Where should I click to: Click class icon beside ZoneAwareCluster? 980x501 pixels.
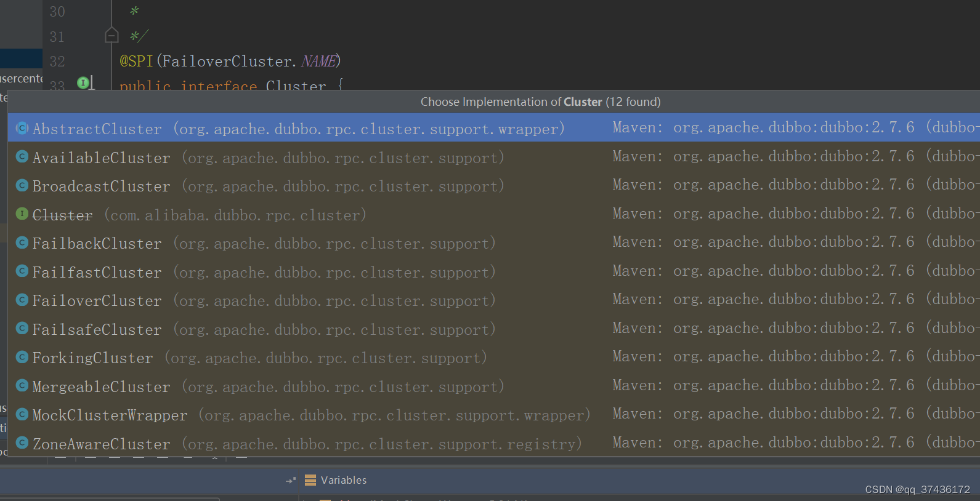(x=22, y=443)
